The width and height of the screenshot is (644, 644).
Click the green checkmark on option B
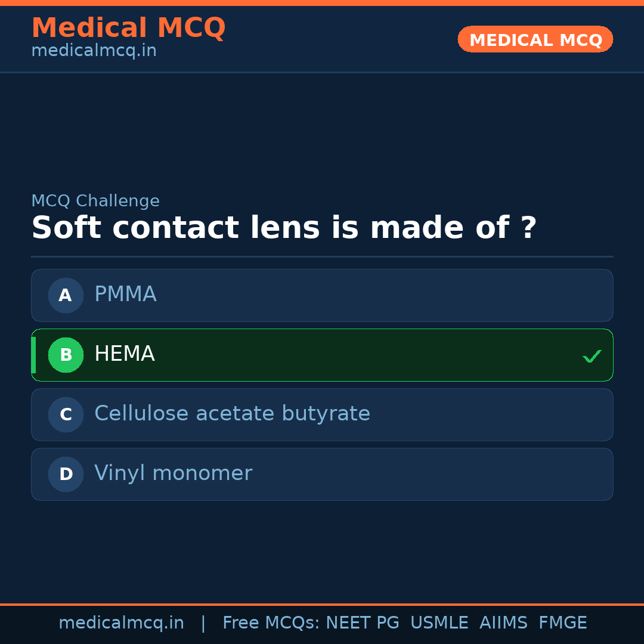(x=592, y=355)
